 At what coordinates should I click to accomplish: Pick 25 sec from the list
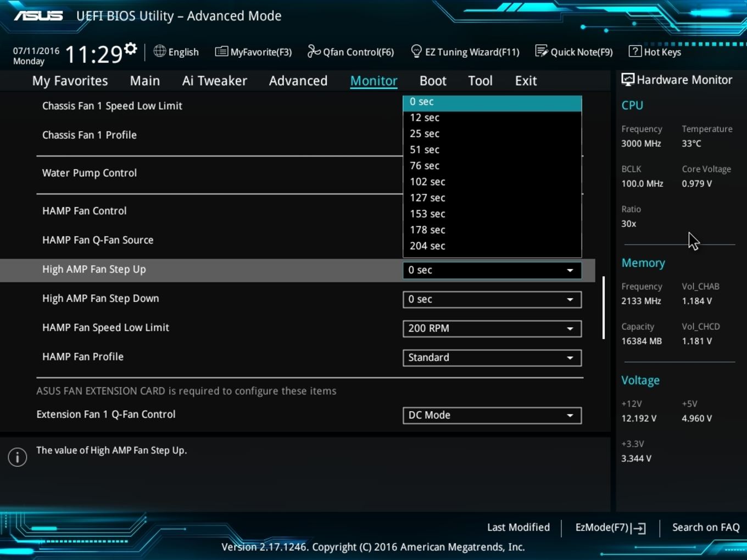[492, 133]
